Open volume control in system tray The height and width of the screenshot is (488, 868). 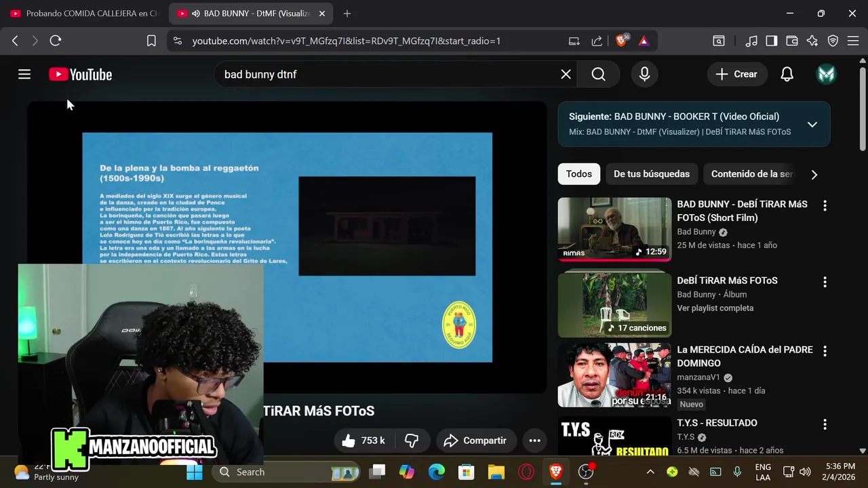tap(805, 472)
